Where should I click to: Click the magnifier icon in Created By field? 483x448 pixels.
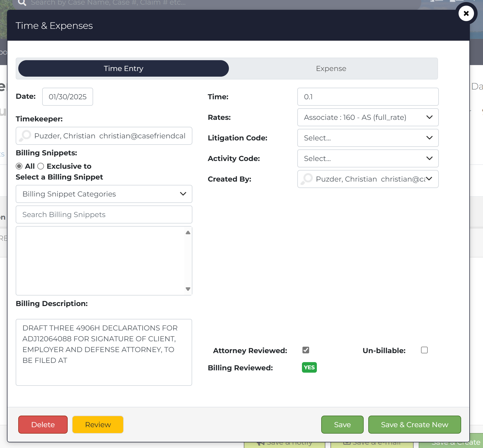click(307, 179)
